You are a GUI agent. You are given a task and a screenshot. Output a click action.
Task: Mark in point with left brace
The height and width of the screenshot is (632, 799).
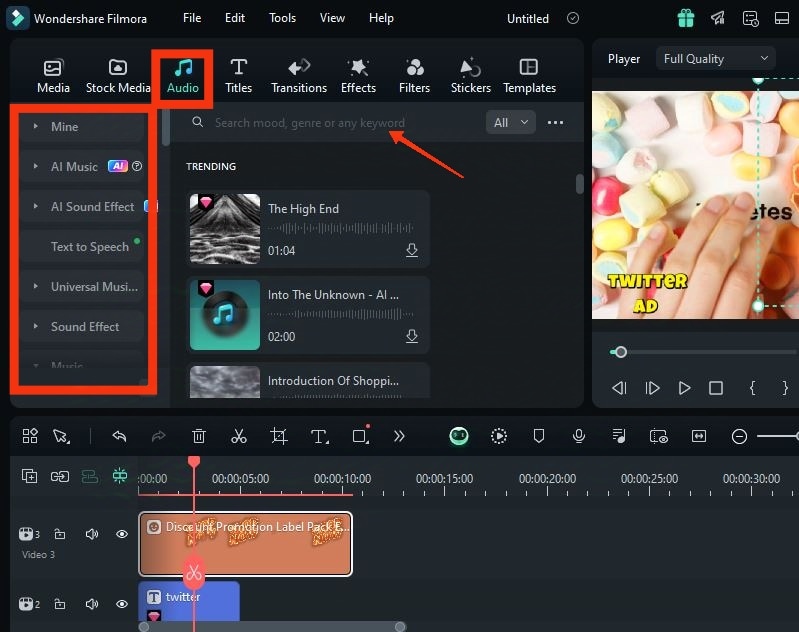coord(752,388)
